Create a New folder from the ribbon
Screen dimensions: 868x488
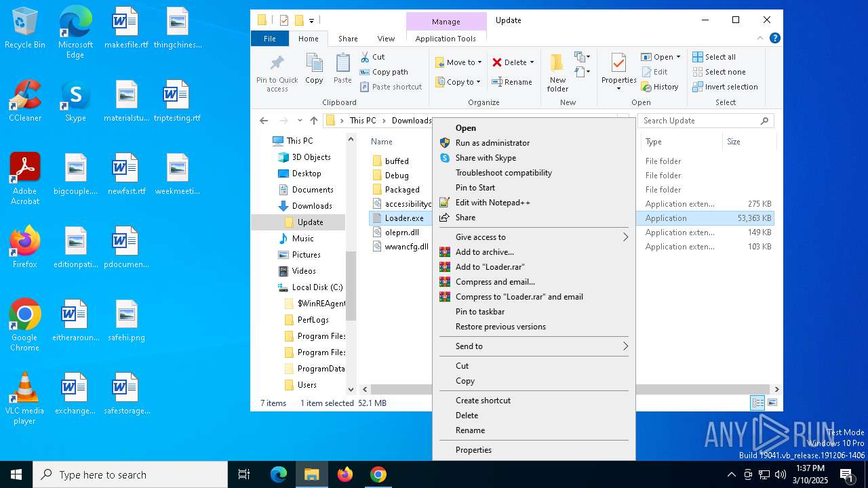557,73
